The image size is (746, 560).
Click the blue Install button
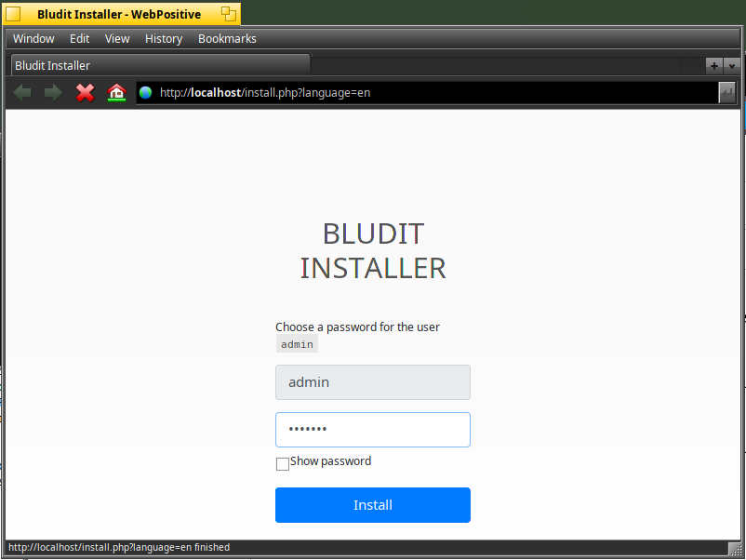point(372,505)
